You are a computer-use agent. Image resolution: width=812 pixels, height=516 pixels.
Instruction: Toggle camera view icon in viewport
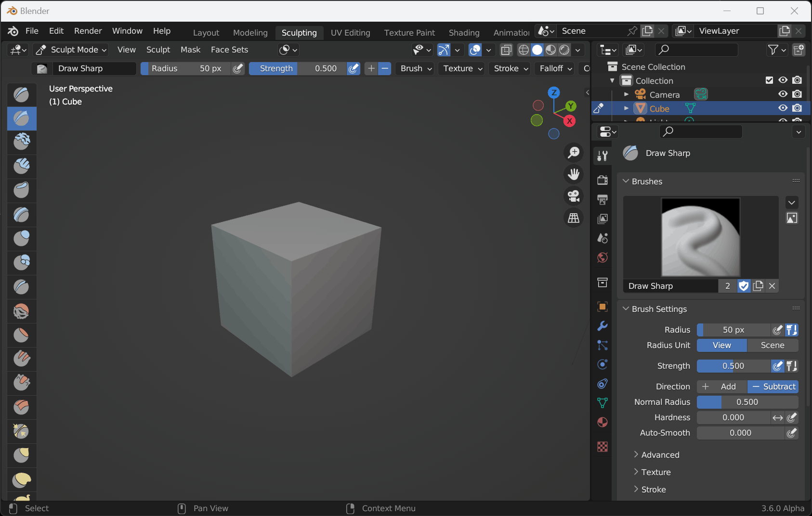573,196
